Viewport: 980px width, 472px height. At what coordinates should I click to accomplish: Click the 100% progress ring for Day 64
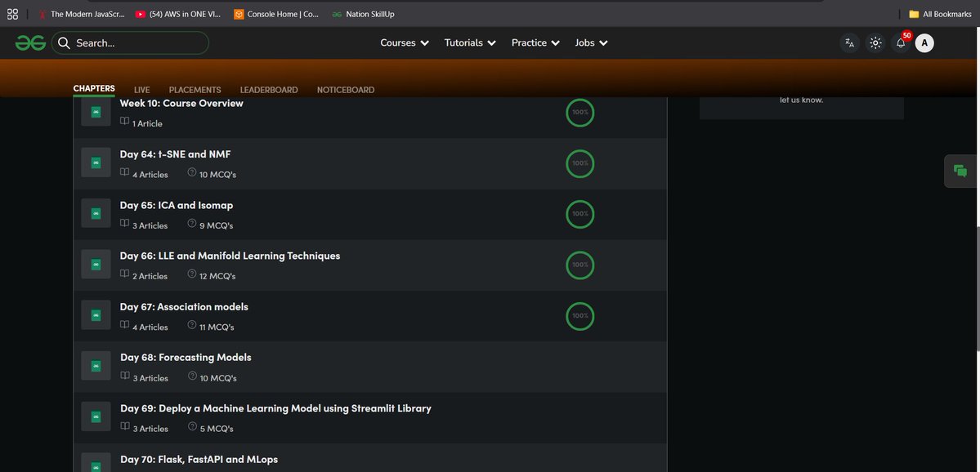(x=580, y=163)
